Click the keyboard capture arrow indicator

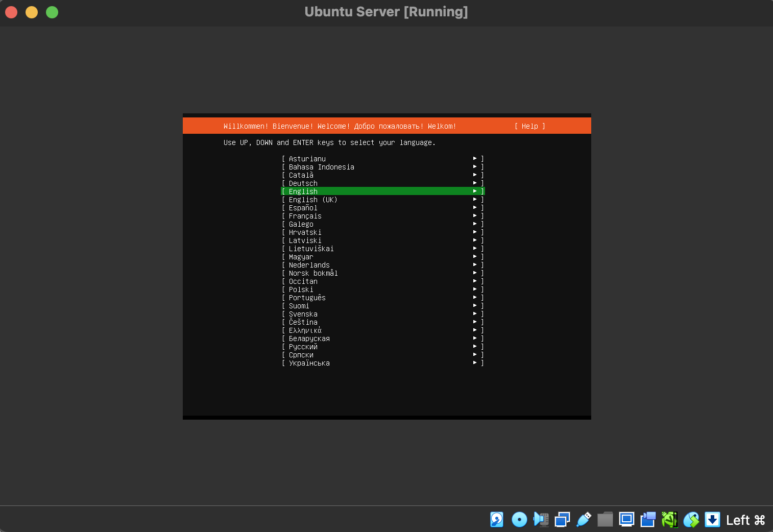point(712,520)
